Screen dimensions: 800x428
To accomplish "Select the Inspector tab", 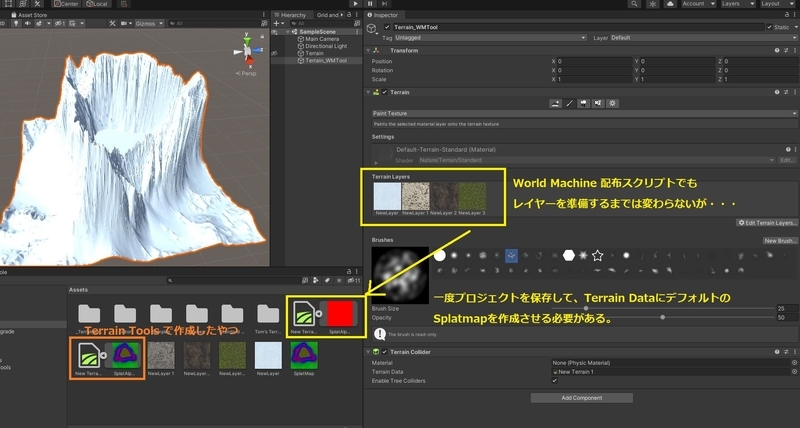I will (x=383, y=15).
